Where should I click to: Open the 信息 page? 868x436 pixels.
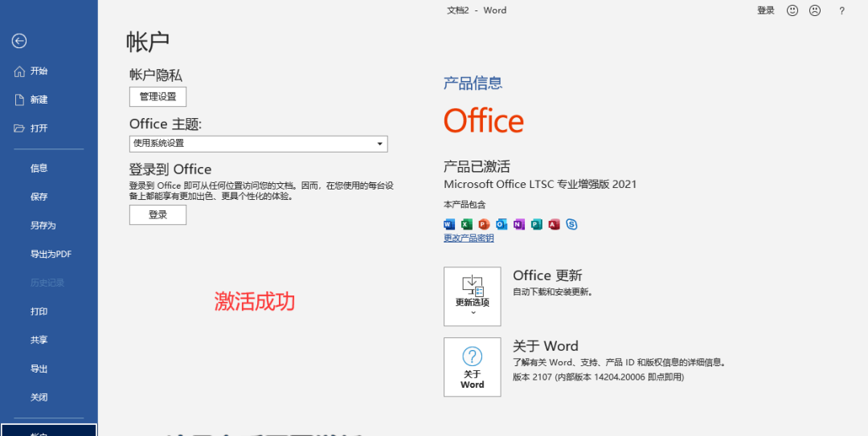point(39,168)
